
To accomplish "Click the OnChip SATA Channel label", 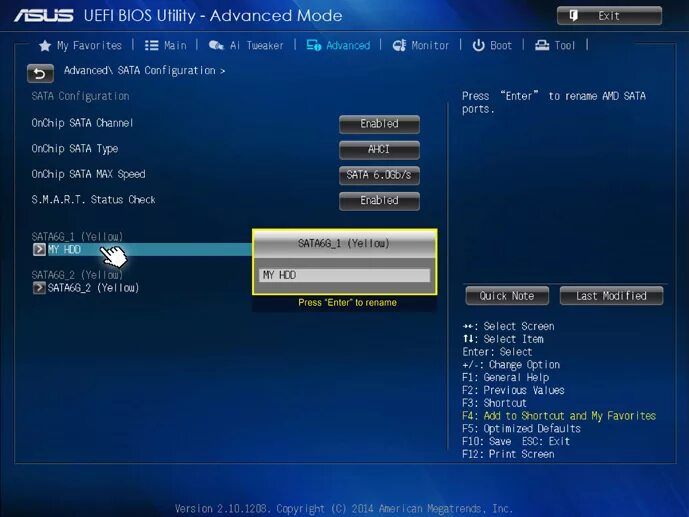I will click(82, 123).
